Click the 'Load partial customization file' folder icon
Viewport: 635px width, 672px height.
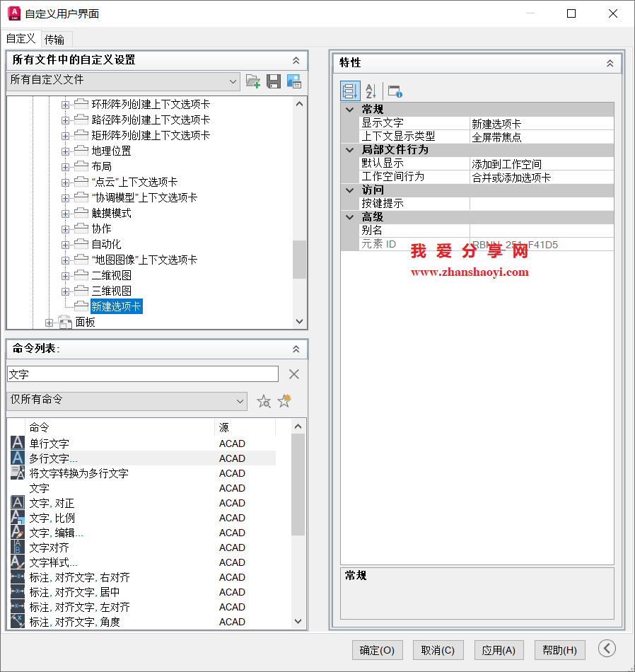252,81
